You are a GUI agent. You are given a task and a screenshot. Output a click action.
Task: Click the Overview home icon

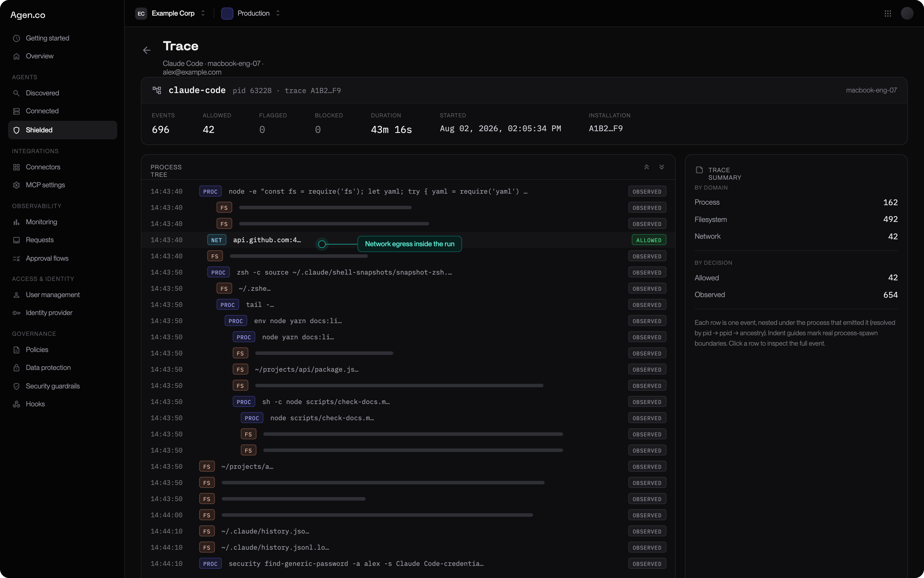coord(16,56)
